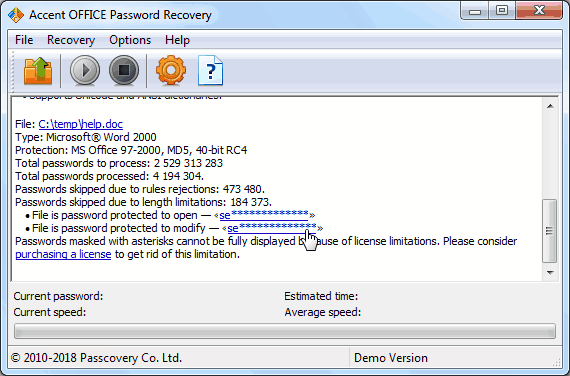Screen dimensions: 570x376
Task: Click the recovery progress bar
Action: click(285, 331)
